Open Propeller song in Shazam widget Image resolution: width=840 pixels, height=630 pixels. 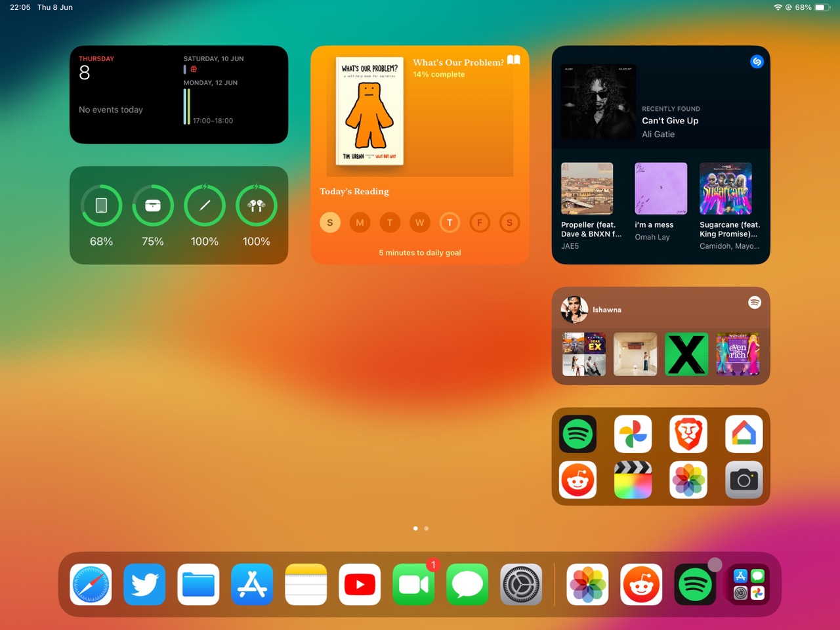(587, 188)
